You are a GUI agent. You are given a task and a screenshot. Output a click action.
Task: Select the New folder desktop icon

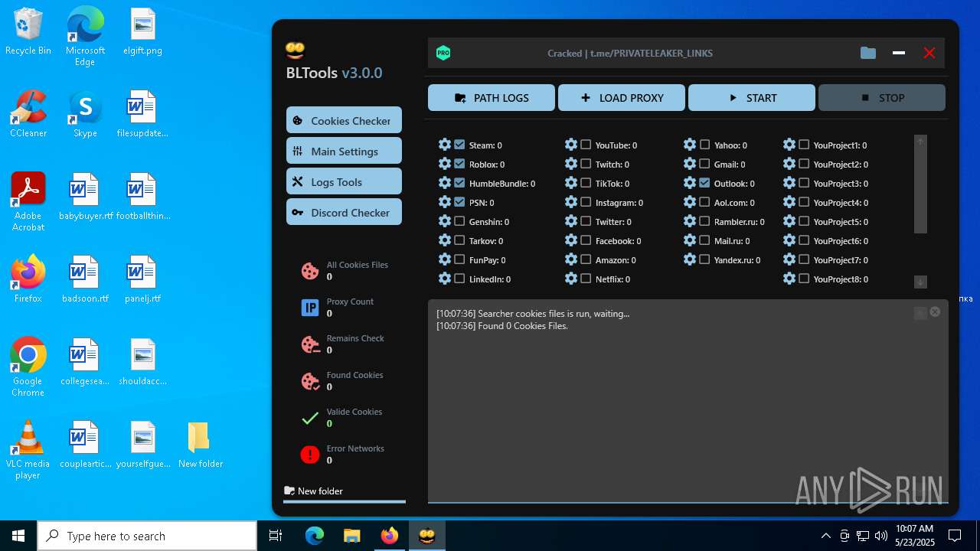(200, 445)
